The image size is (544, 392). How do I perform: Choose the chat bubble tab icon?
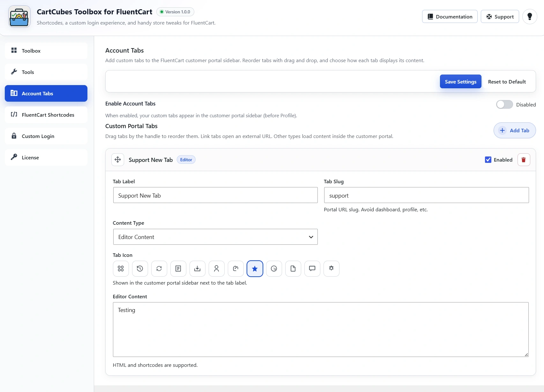click(x=312, y=269)
